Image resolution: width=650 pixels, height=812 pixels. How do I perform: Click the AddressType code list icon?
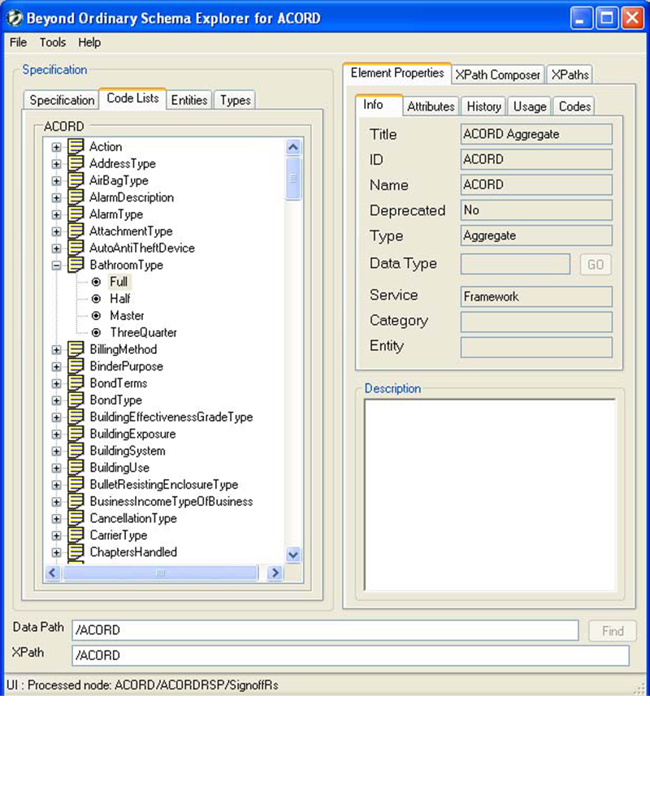pos(76,164)
